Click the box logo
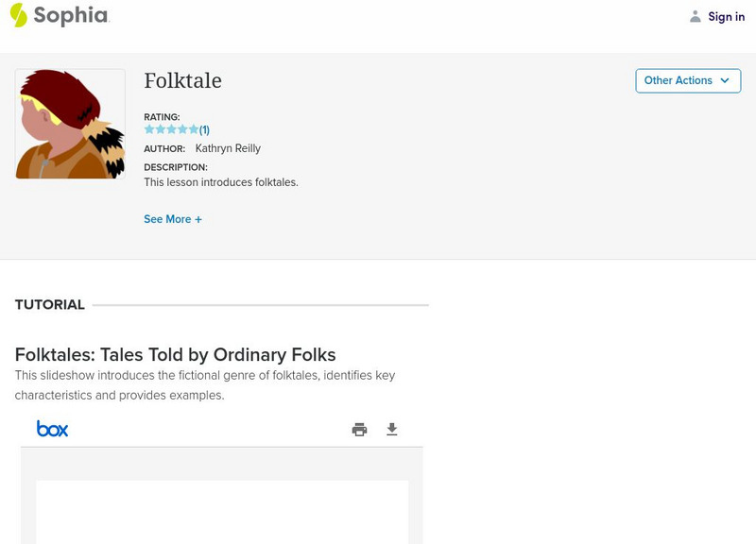Image resolution: width=756 pixels, height=544 pixels. tap(52, 429)
